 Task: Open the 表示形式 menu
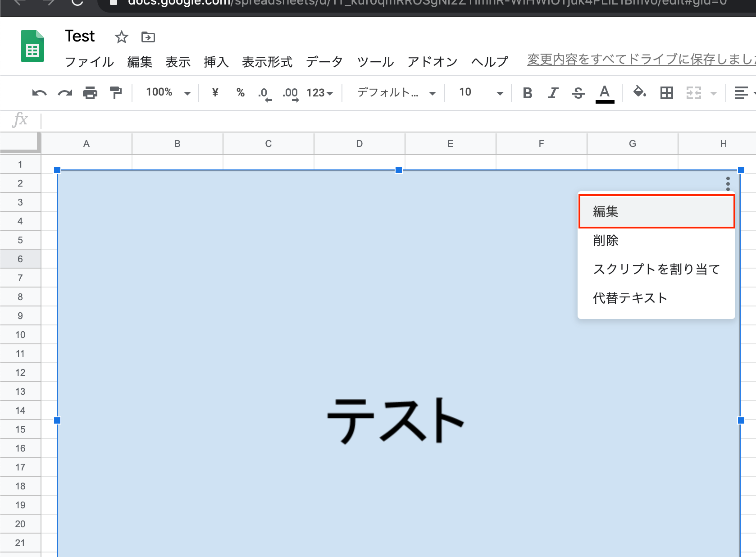click(267, 62)
